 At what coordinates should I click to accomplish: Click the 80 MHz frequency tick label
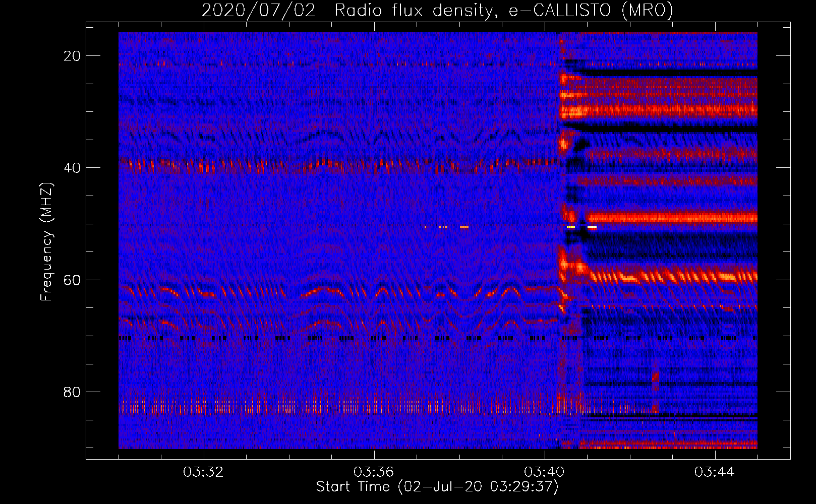(x=72, y=392)
